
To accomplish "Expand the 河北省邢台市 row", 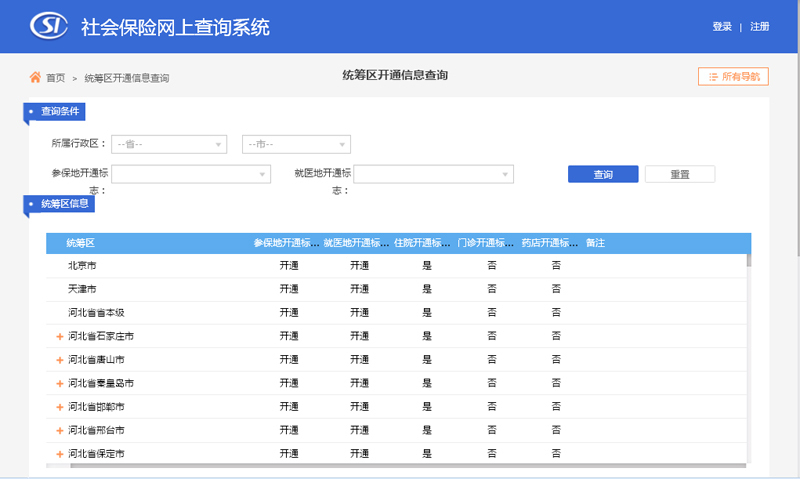I will coord(60,431).
